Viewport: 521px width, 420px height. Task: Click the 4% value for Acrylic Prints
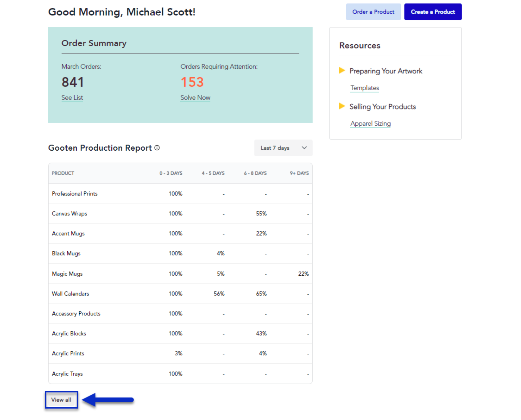point(263,353)
